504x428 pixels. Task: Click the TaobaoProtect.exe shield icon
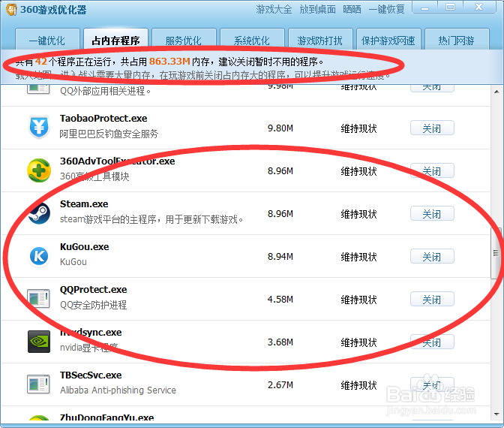(x=39, y=127)
